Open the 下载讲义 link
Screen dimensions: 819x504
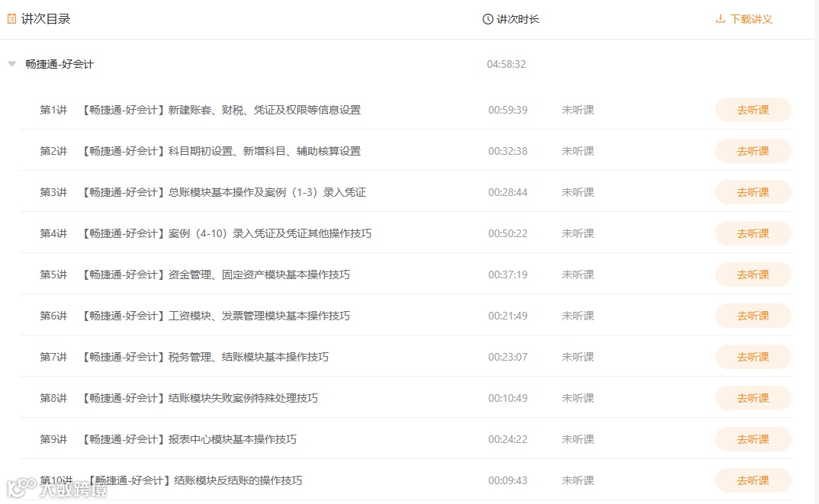pyautogui.click(x=751, y=19)
